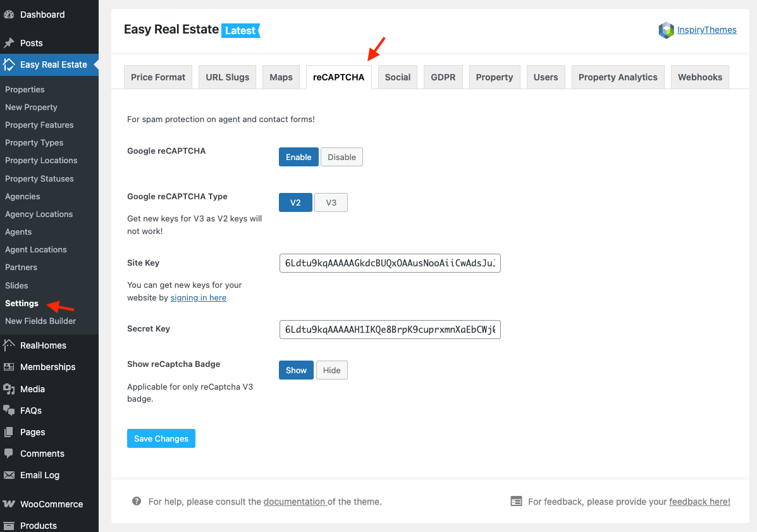Viewport: 757px width, 532px height.
Task: Click the Memberships card icon
Action: (9, 367)
